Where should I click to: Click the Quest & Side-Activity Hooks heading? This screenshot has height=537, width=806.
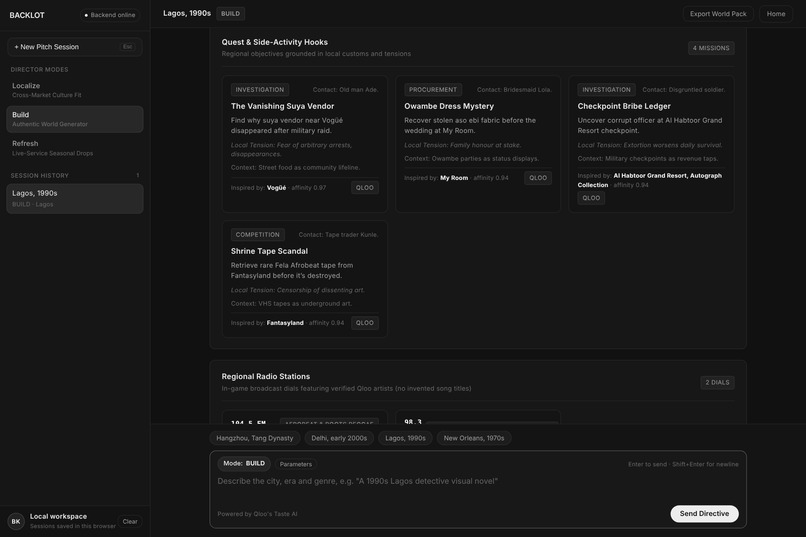274,42
